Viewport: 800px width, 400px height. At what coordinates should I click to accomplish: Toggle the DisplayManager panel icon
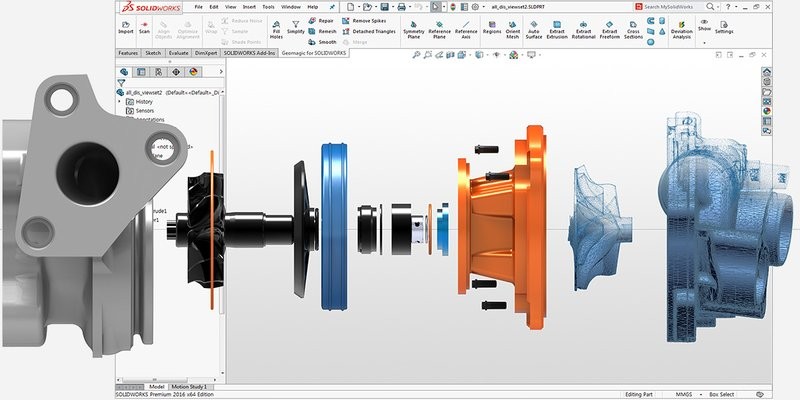(x=193, y=72)
